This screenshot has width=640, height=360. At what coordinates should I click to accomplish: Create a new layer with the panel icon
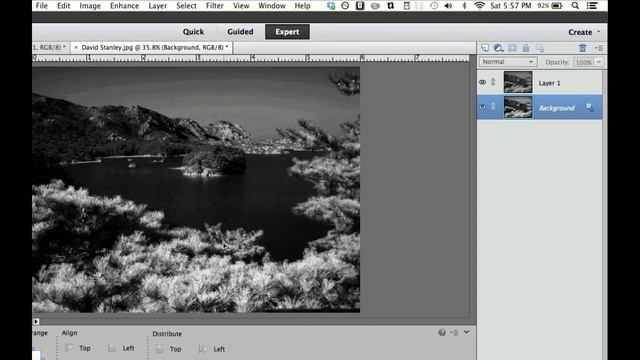click(484, 48)
